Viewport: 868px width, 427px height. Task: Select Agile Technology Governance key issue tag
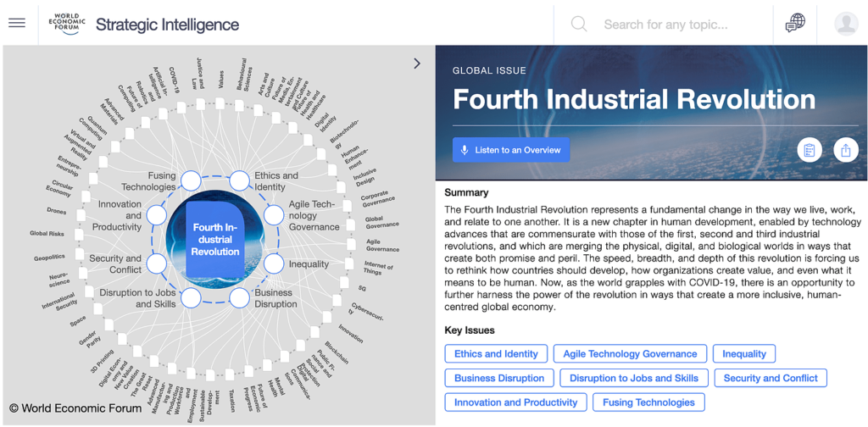(x=630, y=354)
